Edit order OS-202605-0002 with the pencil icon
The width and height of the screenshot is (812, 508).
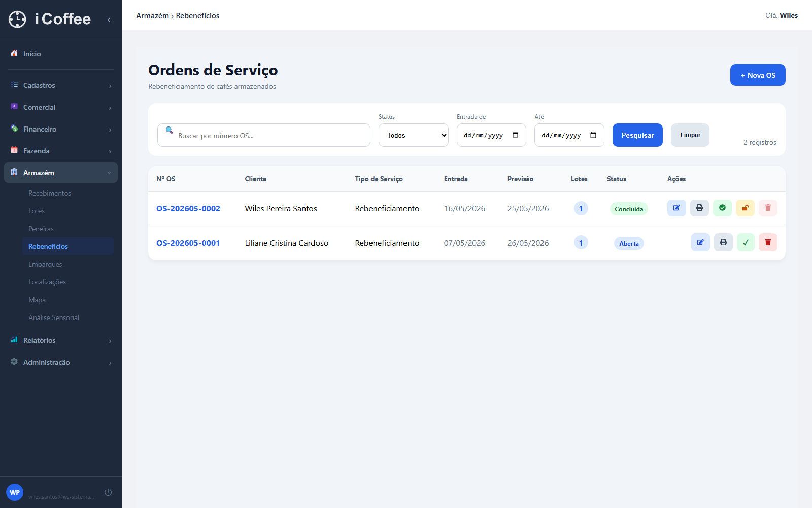676,208
